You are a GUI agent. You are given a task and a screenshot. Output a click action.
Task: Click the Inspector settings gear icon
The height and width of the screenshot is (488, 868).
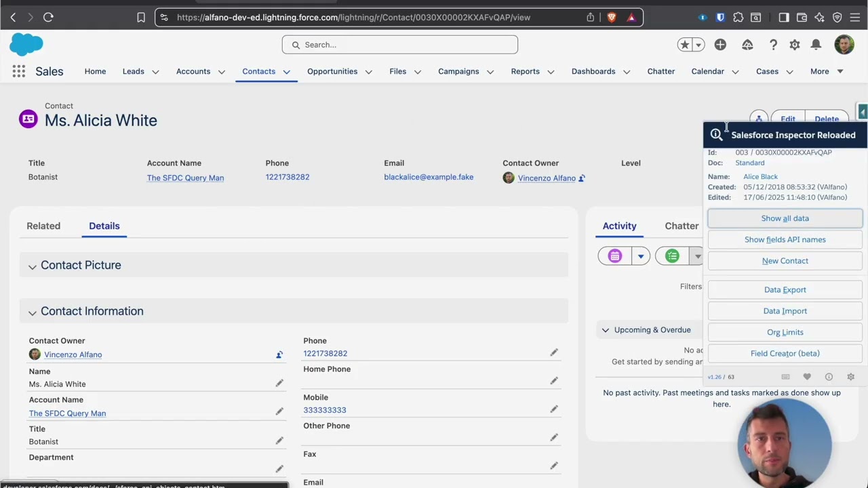tap(850, 377)
